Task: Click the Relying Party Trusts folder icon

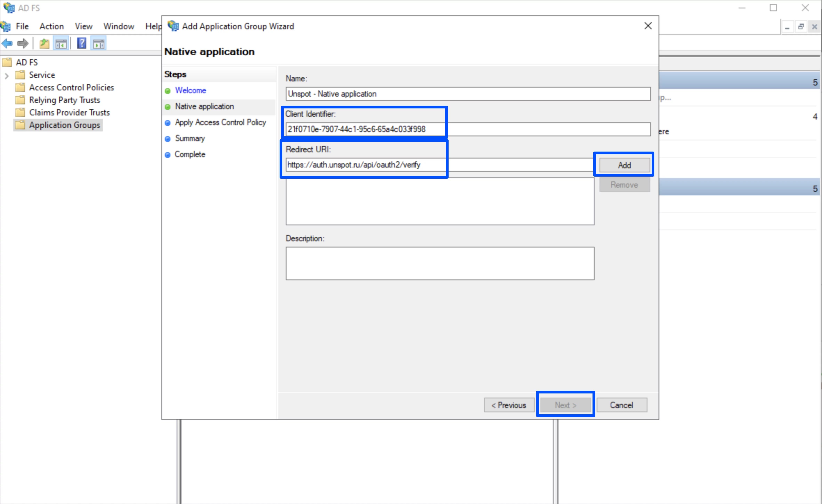Action: [20, 100]
